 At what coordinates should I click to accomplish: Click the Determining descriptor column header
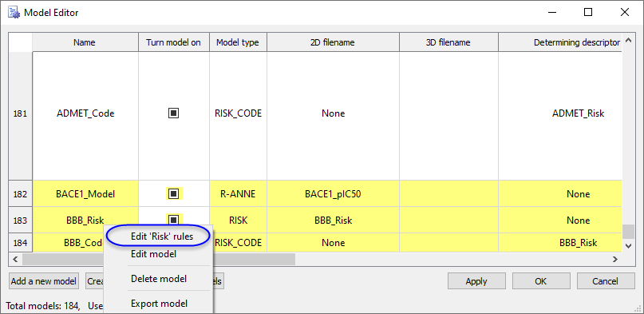[559, 42]
